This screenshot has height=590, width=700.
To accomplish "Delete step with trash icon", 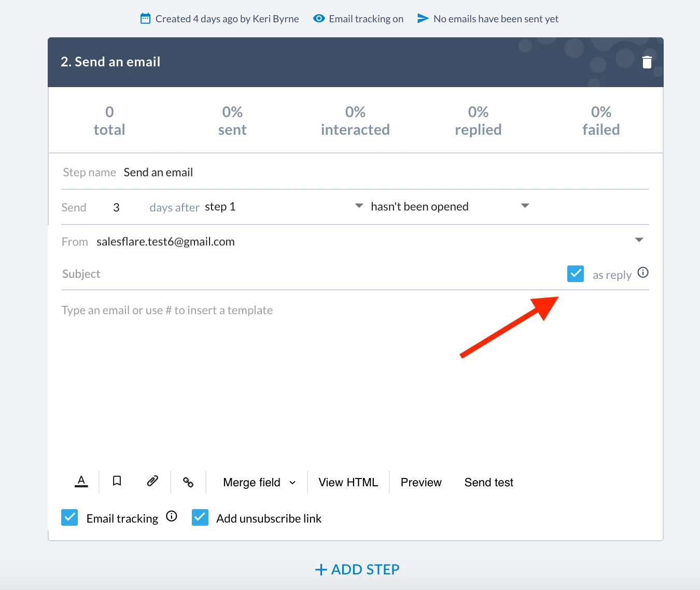I will (x=647, y=62).
